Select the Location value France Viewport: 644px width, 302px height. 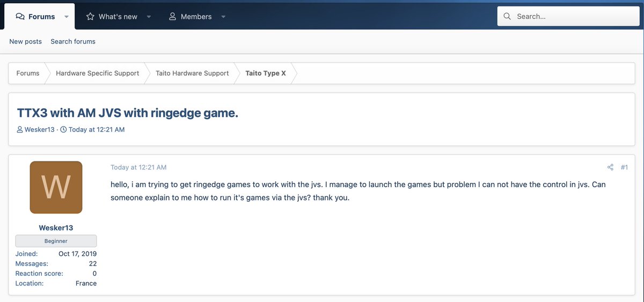tap(86, 283)
